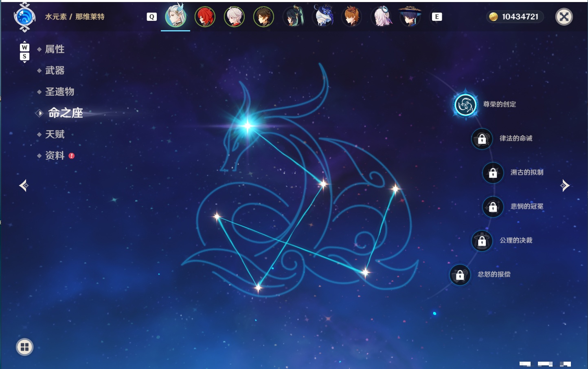Switch to the orange-haired character portrait
Viewport: 588px width, 369px height.
[x=351, y=17]
